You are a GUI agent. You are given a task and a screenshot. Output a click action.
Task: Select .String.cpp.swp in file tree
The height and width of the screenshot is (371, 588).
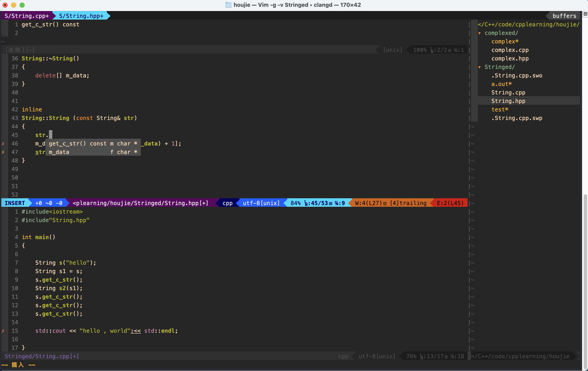(x=517, y=118)
